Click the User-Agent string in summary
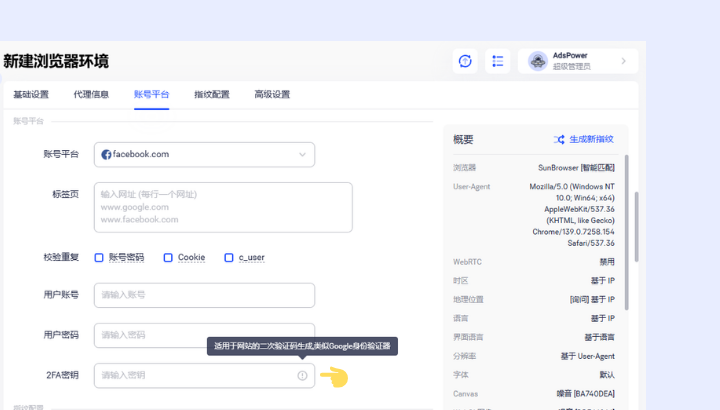Image resolution: width=720 pixels, height=410 pixels. tap(572, 215)
